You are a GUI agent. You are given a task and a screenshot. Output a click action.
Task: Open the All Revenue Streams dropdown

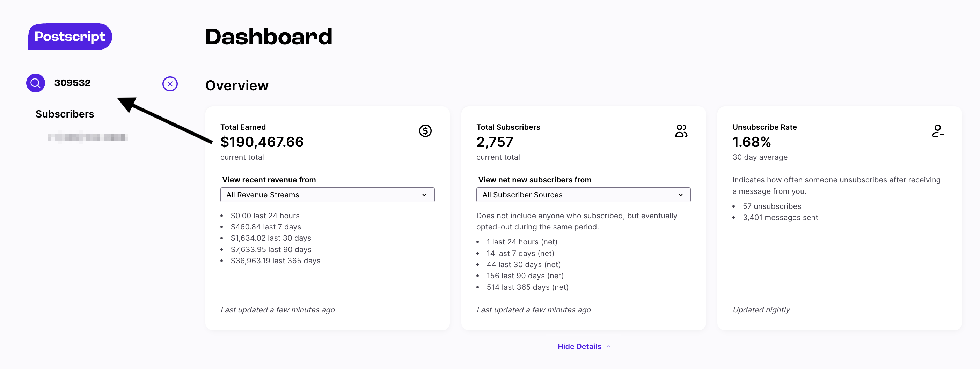click(x=327, y=195)
